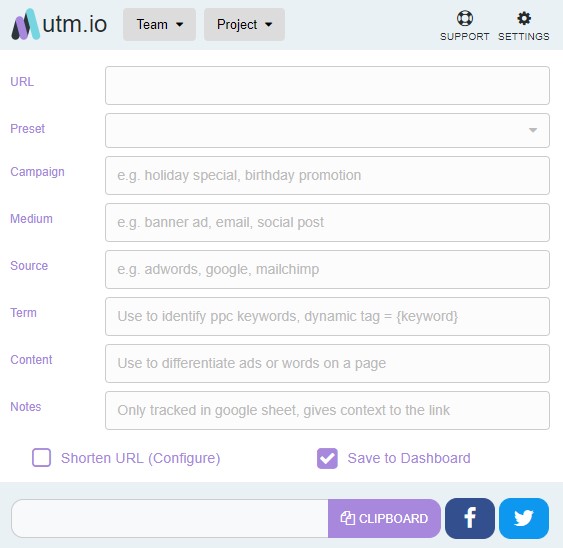Click the Source input box
Viewport: 563px width, 548px height.
point(327,270)
